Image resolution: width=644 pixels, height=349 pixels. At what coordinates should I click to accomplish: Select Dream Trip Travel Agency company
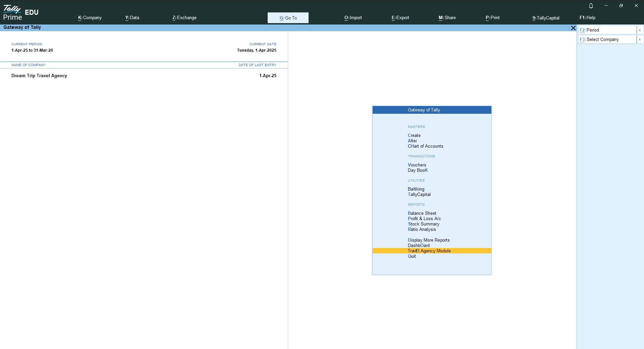coord(39,76)
